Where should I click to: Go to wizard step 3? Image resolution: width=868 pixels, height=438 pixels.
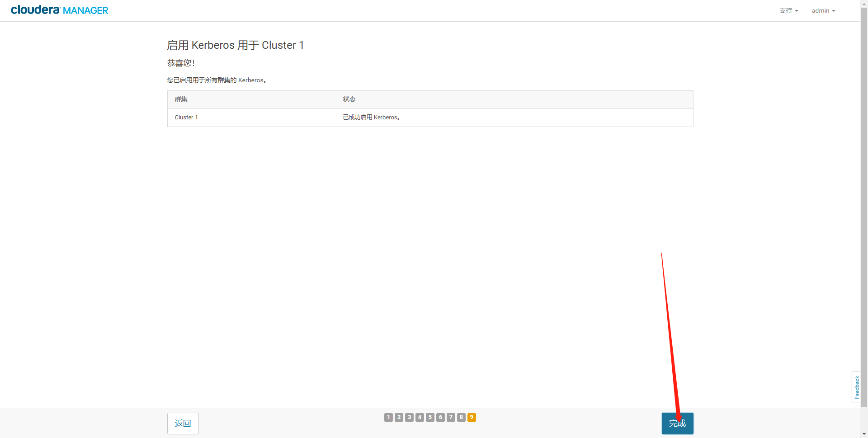(409, 417)
